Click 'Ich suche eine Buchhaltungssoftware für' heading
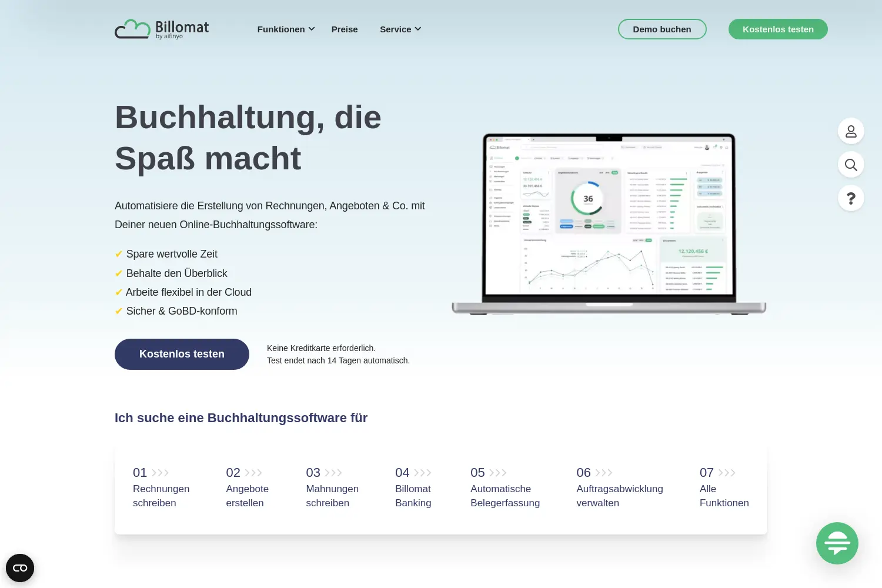 tap(241, 418)
